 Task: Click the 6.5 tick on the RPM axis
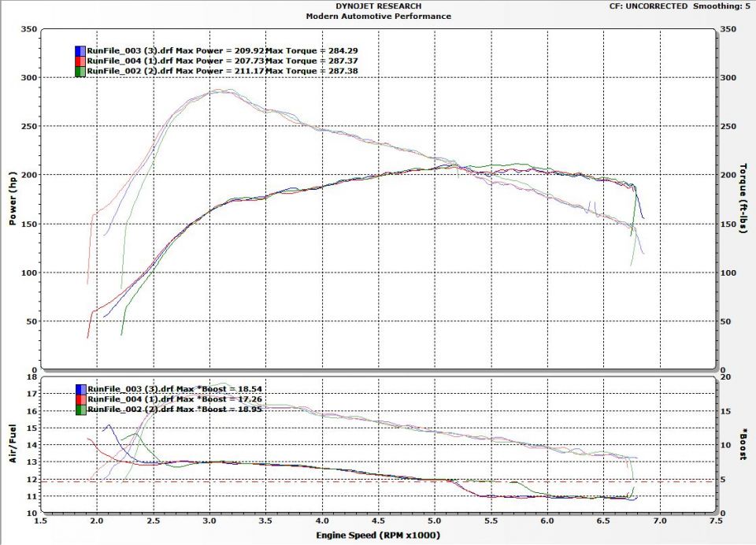(x=603, y=521)
